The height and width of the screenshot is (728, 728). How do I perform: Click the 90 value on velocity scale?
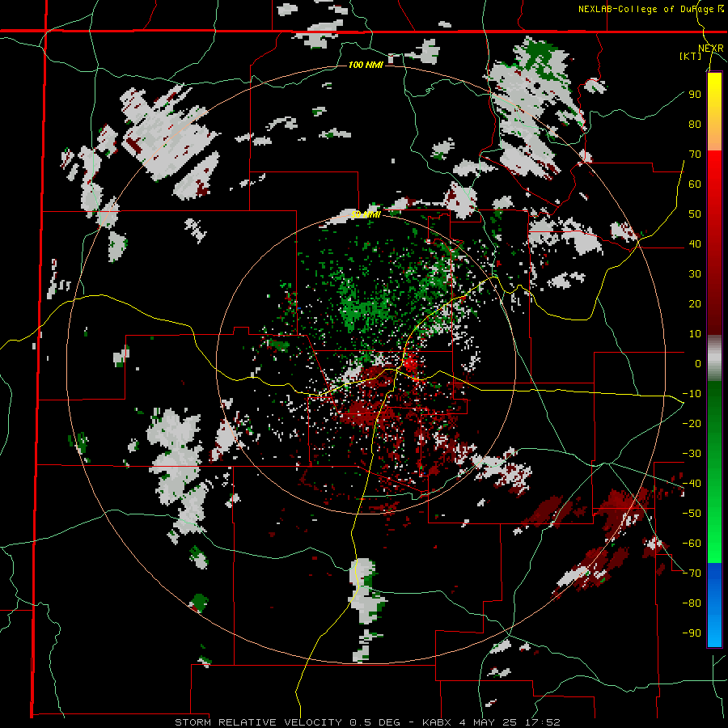[x=695, y=95]
